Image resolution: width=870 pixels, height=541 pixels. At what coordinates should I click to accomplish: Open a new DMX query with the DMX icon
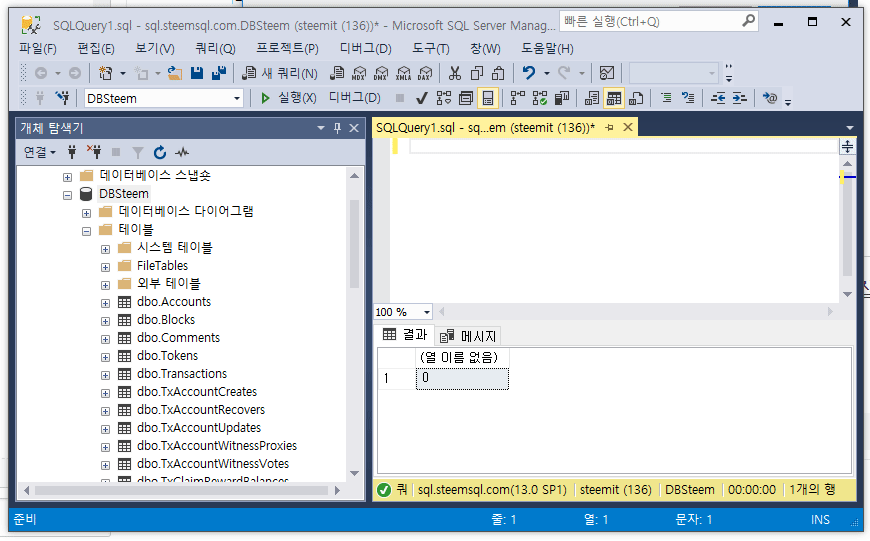381,73
